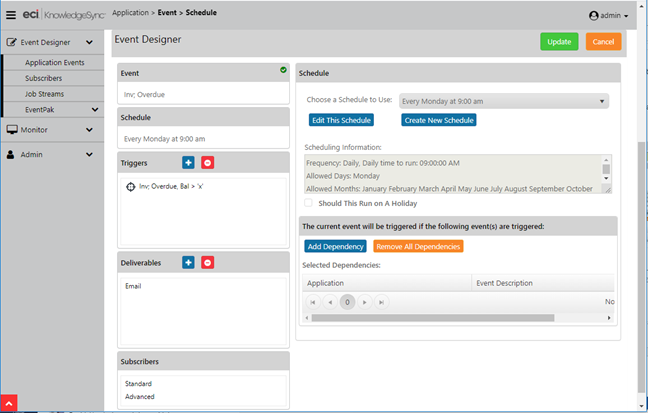Click the Admin person icon in sidebar
The width and height of the screenshot is (648, 413).
(x=11, y=155)
